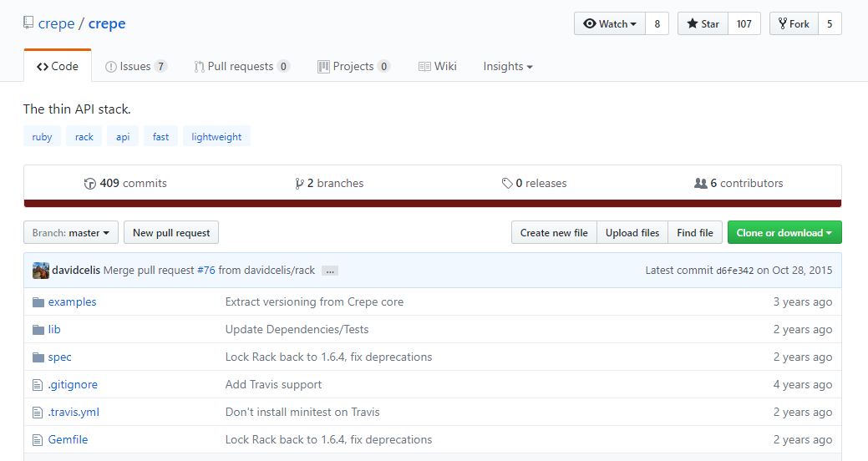Click the dark red language bar

coord(433,204)
